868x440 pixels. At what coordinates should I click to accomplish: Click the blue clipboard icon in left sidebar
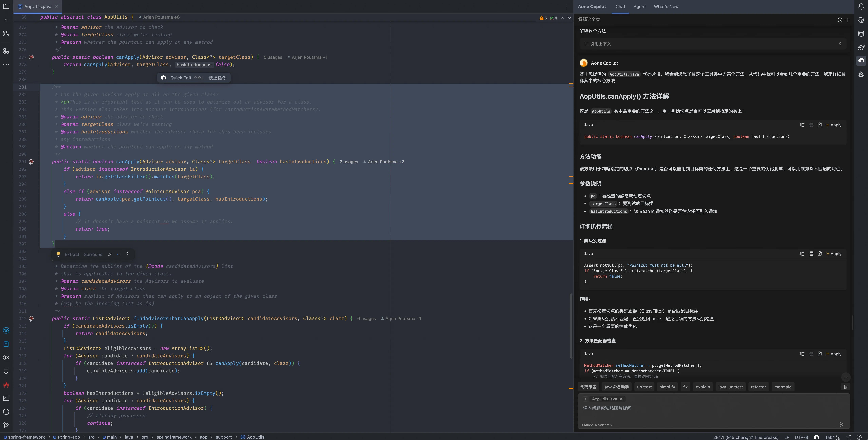pos(6,344)
